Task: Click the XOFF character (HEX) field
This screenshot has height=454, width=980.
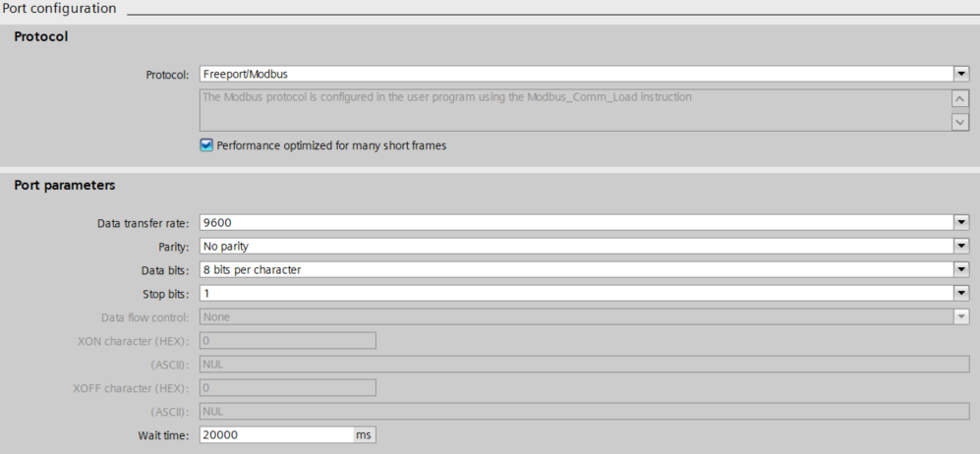Action: [x=288, y=387]
